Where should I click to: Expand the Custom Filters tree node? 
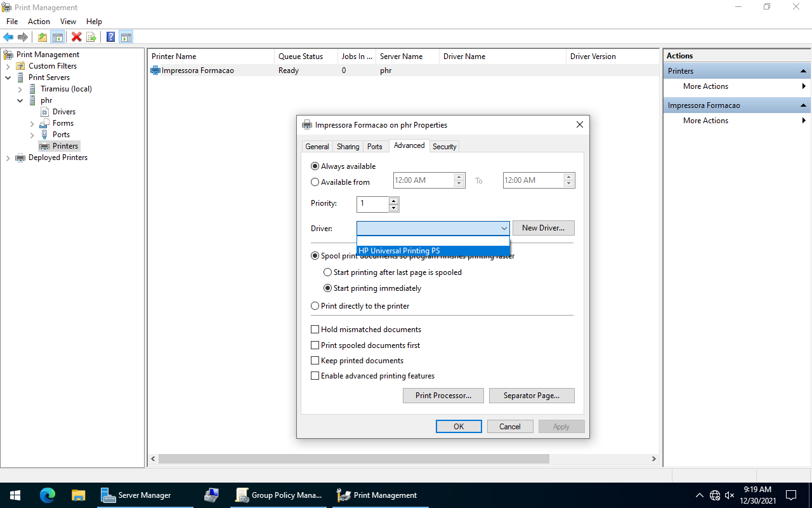[x=8, y=66]
